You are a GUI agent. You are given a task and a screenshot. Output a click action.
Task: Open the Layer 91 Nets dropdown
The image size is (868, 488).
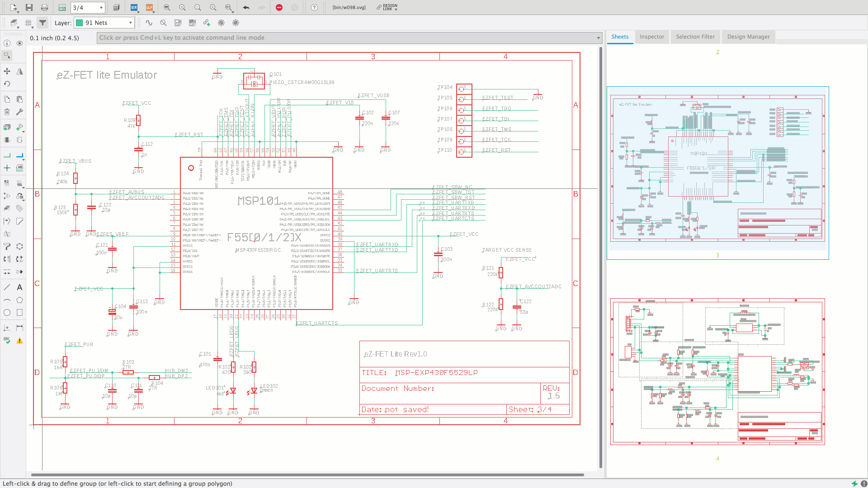130,23
